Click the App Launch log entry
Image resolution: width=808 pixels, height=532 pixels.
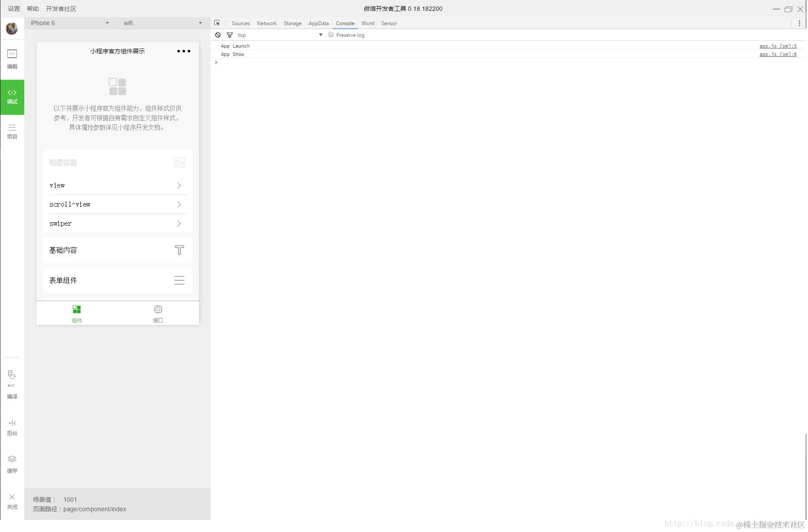point(235,46)
